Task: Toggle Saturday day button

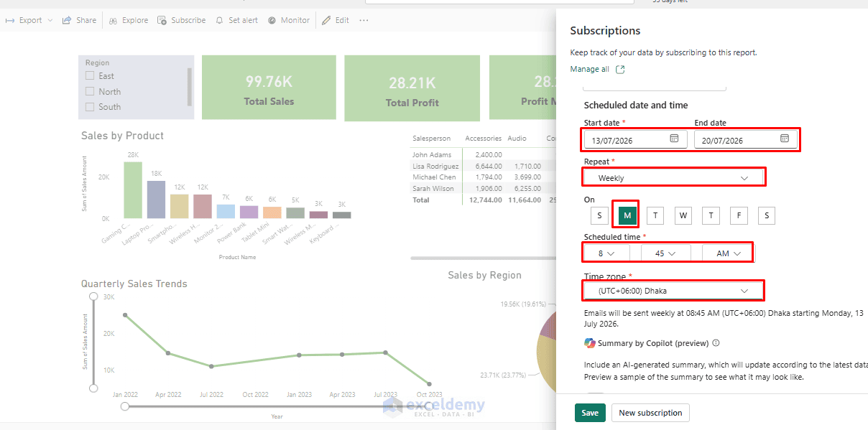Action: (767, 215)
